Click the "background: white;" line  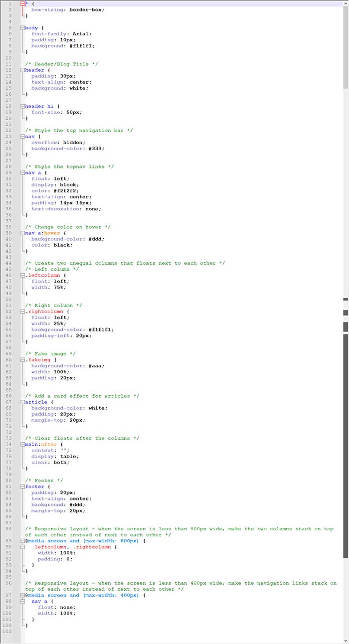click(x=60, y=88)
